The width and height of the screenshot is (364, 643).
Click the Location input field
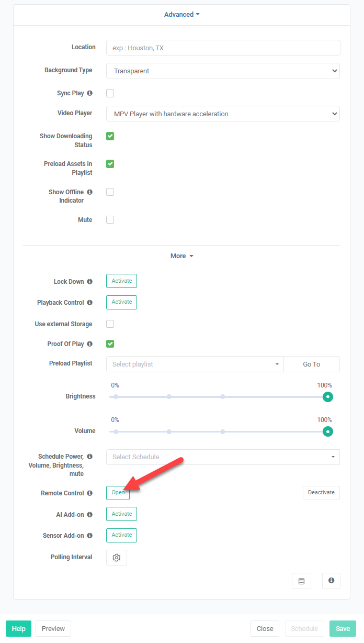223,48
